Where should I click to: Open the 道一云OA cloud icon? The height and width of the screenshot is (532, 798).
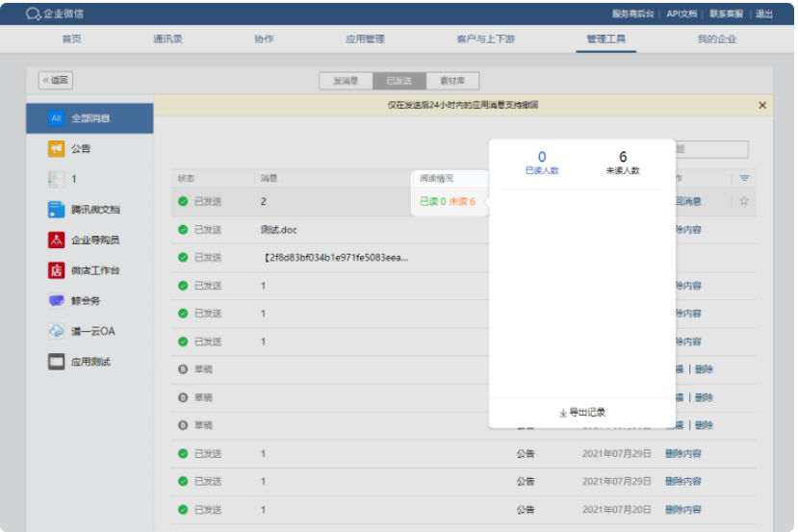point(56,331)
